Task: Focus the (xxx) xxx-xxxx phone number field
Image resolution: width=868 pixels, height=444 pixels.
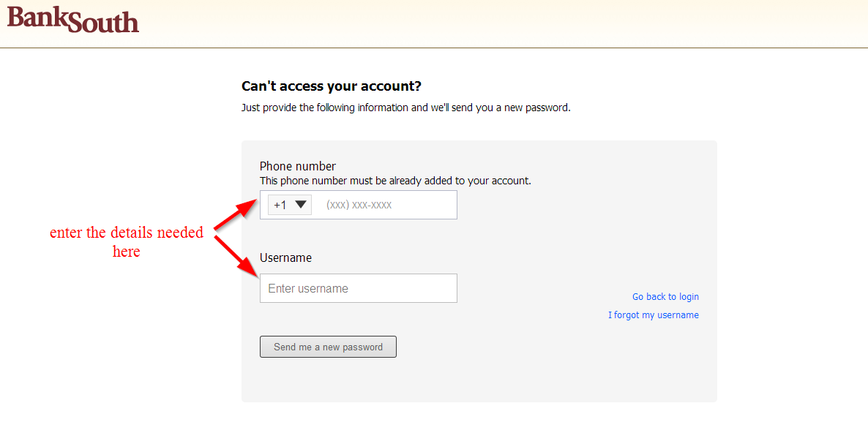Action: (388, 205)
